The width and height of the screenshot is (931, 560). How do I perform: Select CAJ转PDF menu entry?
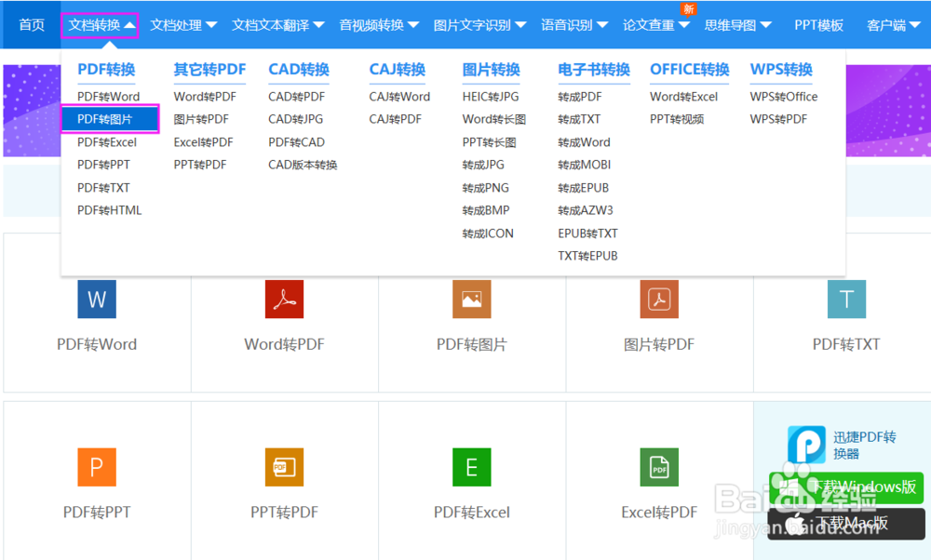pyautogui.click(x=396, y=119)
